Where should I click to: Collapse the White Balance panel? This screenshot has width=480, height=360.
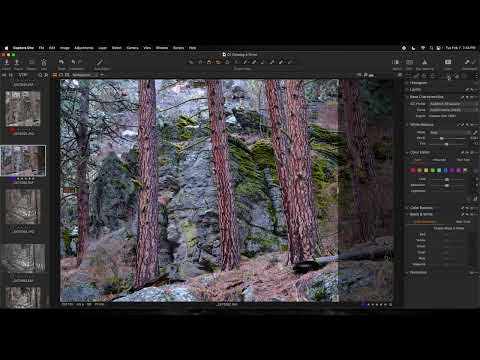[407, 125]
